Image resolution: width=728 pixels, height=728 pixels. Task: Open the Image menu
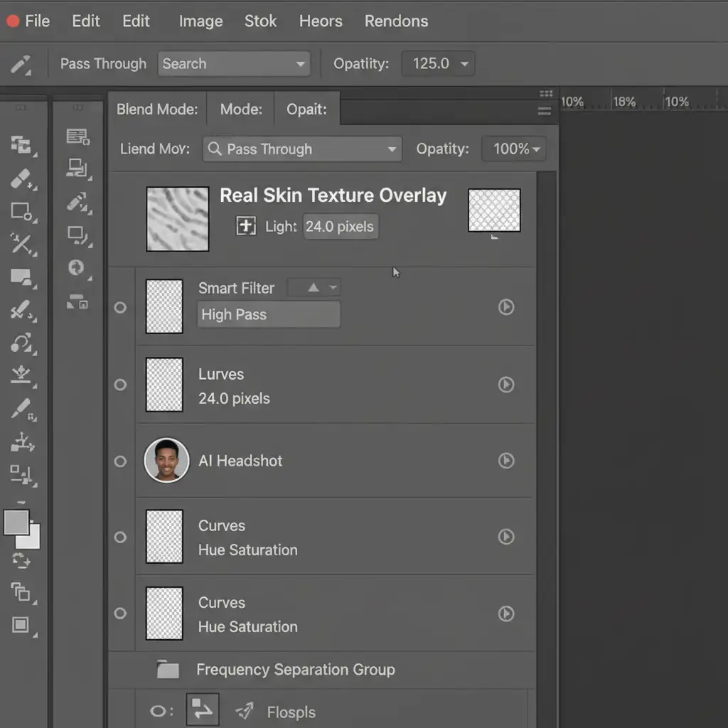pyautogui.click(x=200, y=21)
